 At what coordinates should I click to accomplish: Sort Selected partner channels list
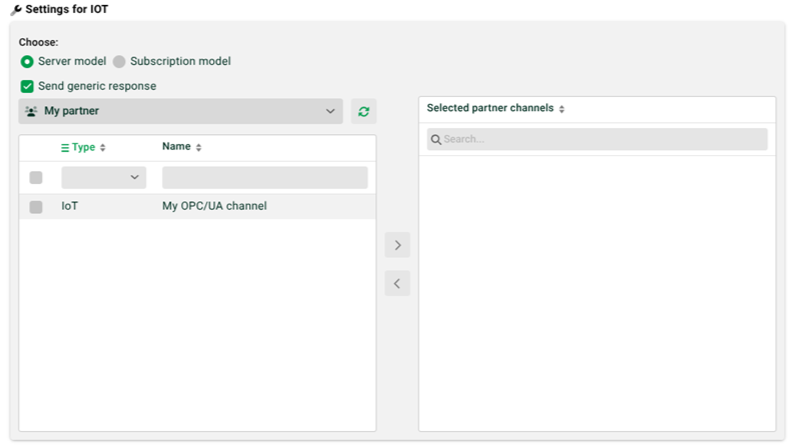pos(562,109)
